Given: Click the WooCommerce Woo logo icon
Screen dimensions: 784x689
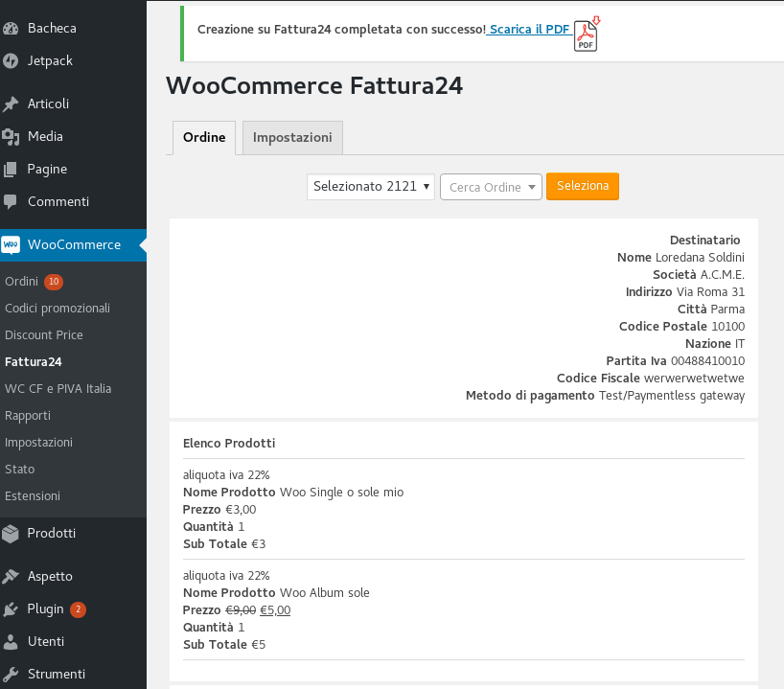Looking at the screenshot, I should (x=11, y=245).
